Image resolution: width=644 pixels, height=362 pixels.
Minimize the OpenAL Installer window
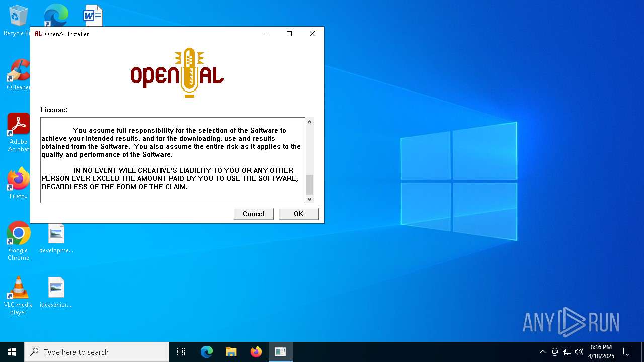pyautogui.click(x=267, y=34)
